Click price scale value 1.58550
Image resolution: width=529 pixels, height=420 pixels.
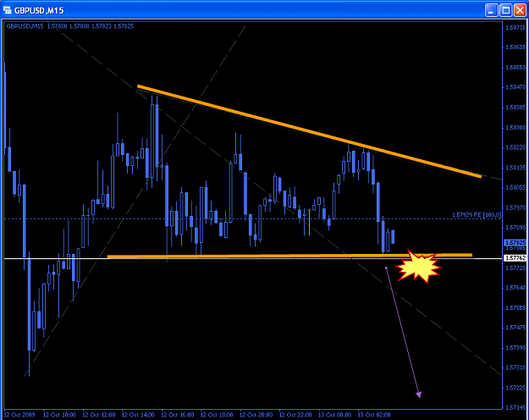515,68
